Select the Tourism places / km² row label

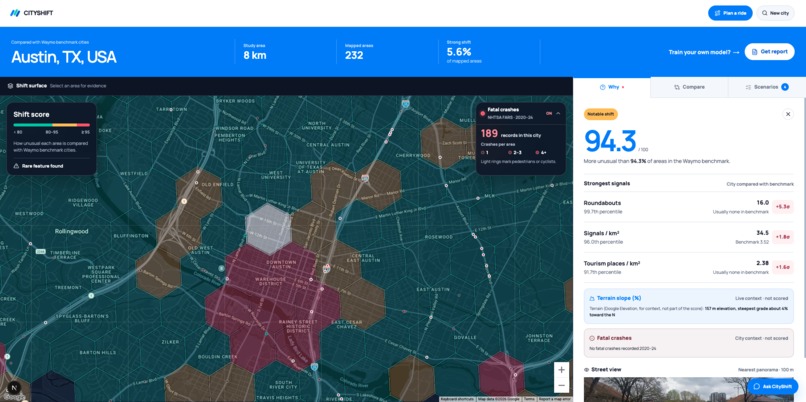pos(612,264)
